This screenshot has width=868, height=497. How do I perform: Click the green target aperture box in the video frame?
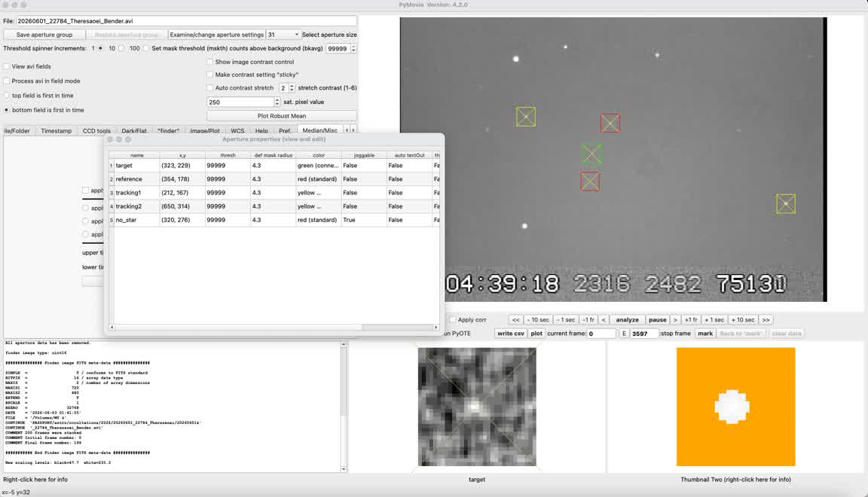click(x=591, y=154)
